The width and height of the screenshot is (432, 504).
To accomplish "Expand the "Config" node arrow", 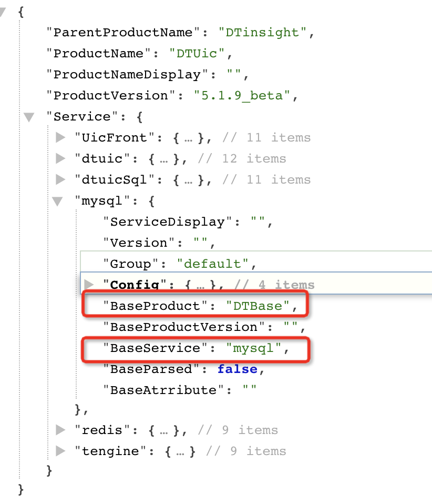I will pos(88,285).
